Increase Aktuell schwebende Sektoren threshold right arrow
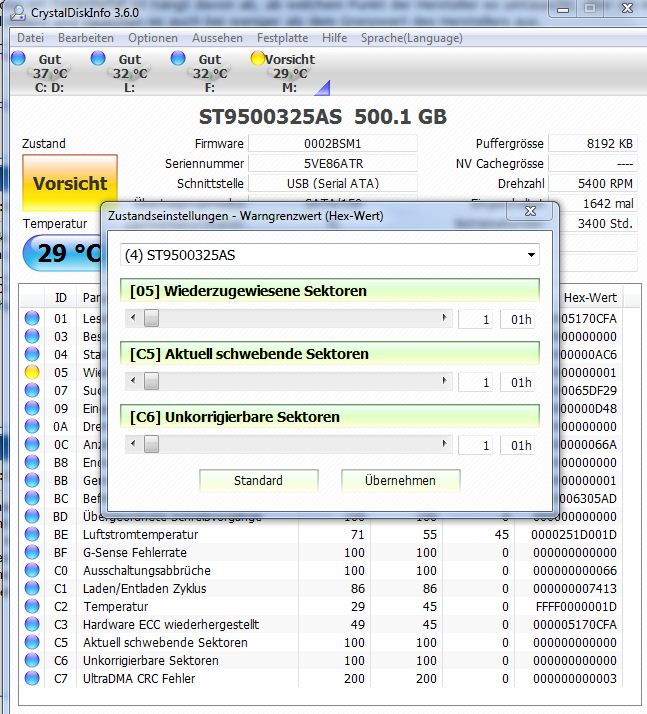Screen dimensions: 647x714 pos(444,381)
